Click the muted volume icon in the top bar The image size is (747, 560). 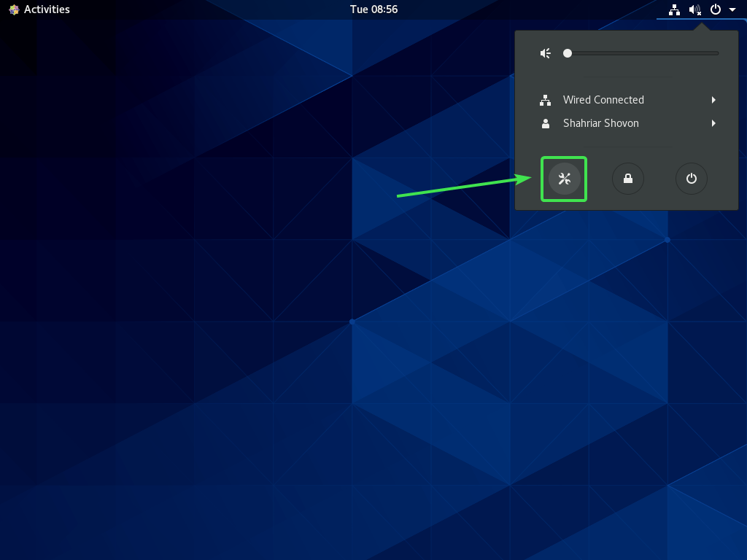click(x=695, y=9)
